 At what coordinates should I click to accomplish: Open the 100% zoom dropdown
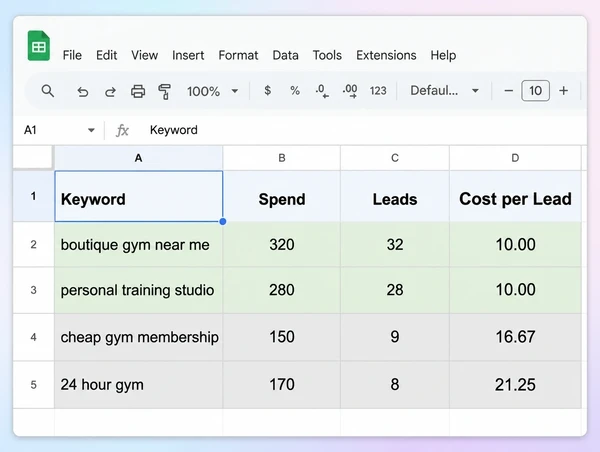point(212,91)
